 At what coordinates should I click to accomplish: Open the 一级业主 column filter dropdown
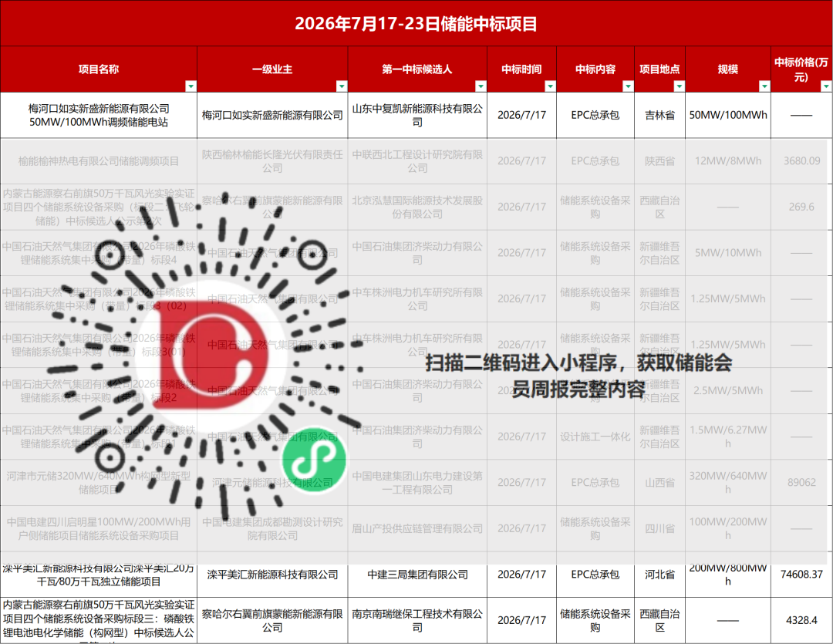(x=342, y=86)
